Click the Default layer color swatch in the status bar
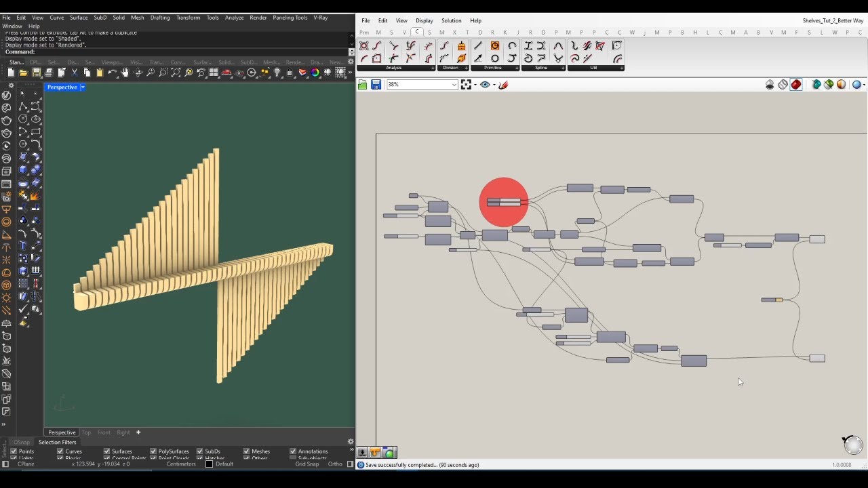 pyautogui.click(x=208, y=464)
